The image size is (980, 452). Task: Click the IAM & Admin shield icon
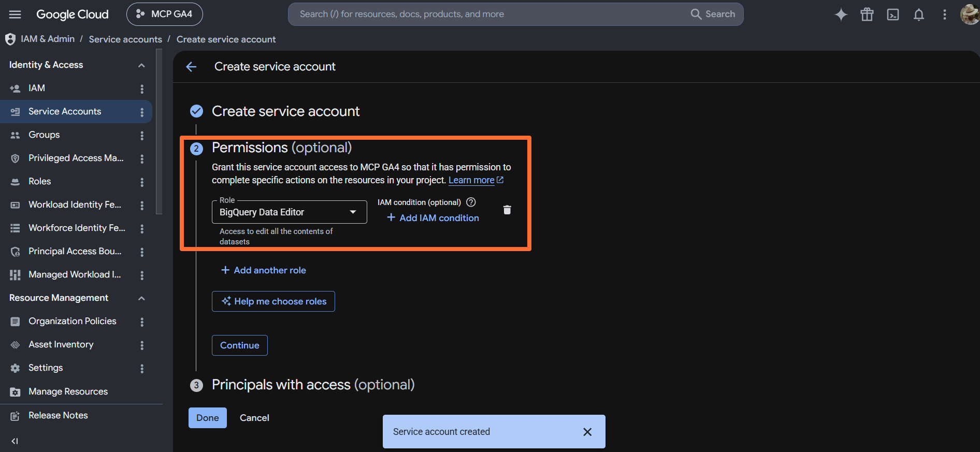[x=10, y=39]
